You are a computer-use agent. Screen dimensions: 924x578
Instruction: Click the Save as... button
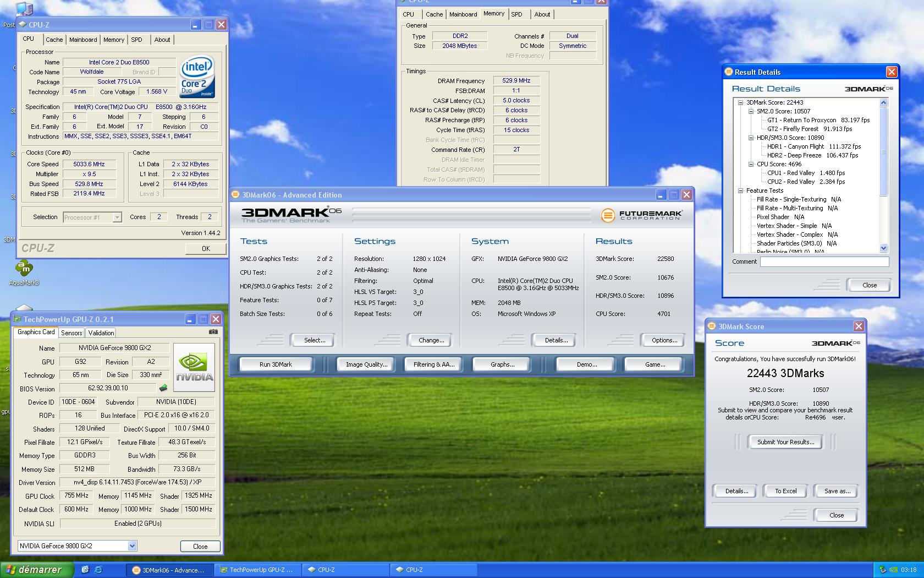[x=837, y=491]
